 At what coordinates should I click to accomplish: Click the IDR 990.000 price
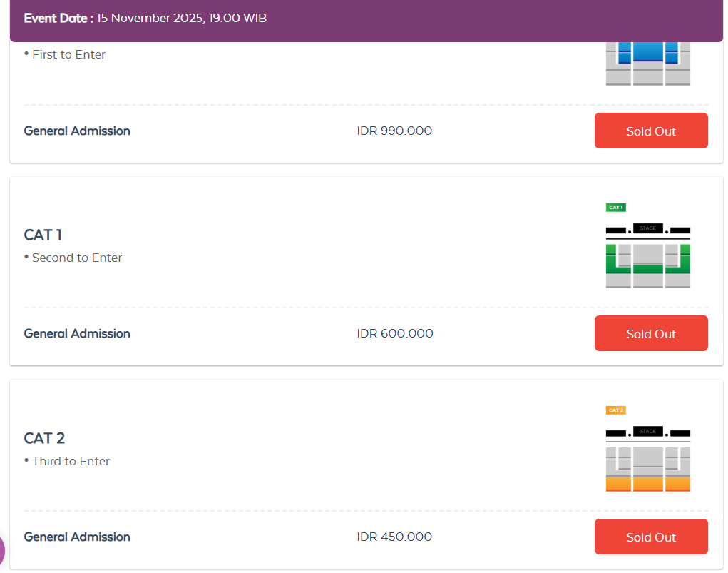pyautogui.click(x=394, y=131)
